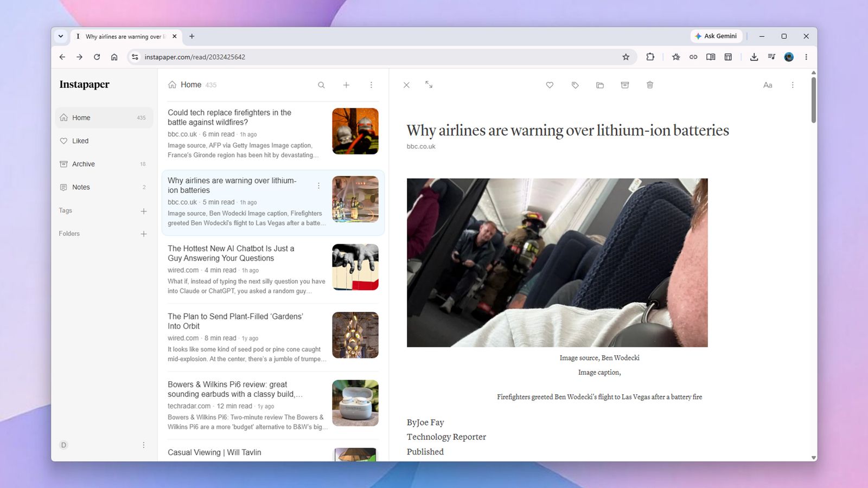Select the Why airlines are warning tab
The height and width of the screenshot is (488, 868).
pos(125,36)
